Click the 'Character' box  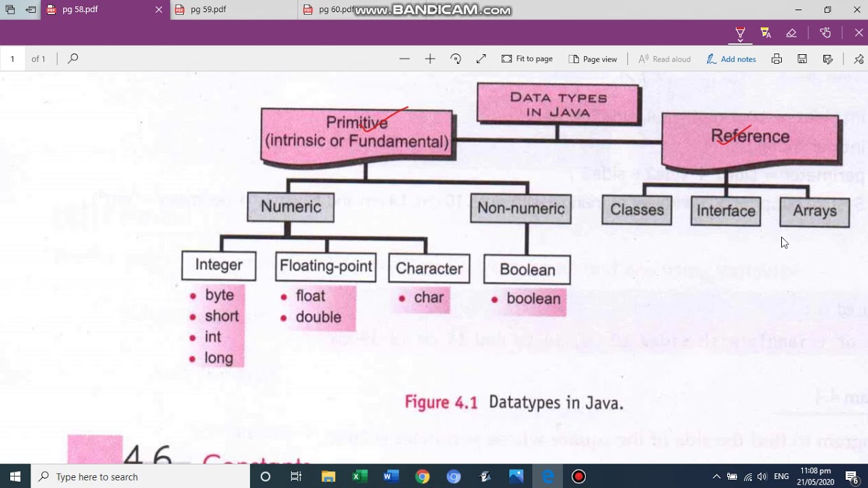point(429,268)
